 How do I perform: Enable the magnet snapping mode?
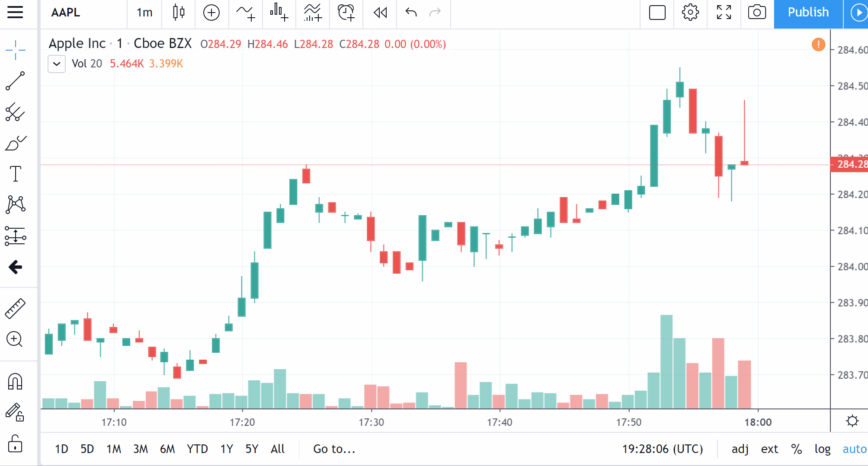pyautogui.click(x=16, y=382)
